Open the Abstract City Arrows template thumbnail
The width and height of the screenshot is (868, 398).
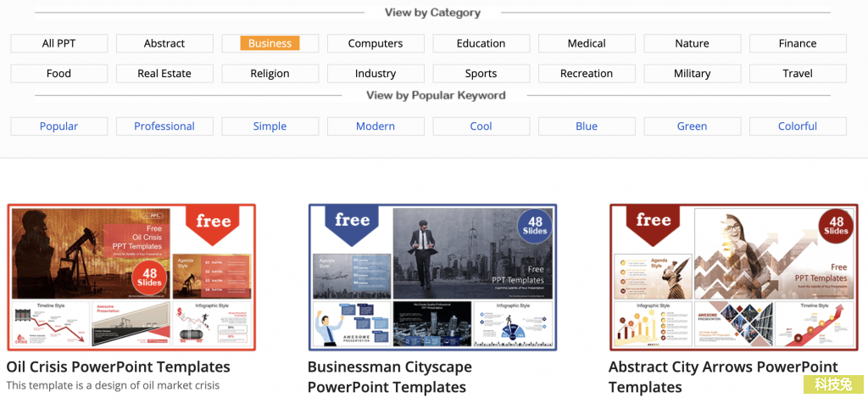[733, 277]
